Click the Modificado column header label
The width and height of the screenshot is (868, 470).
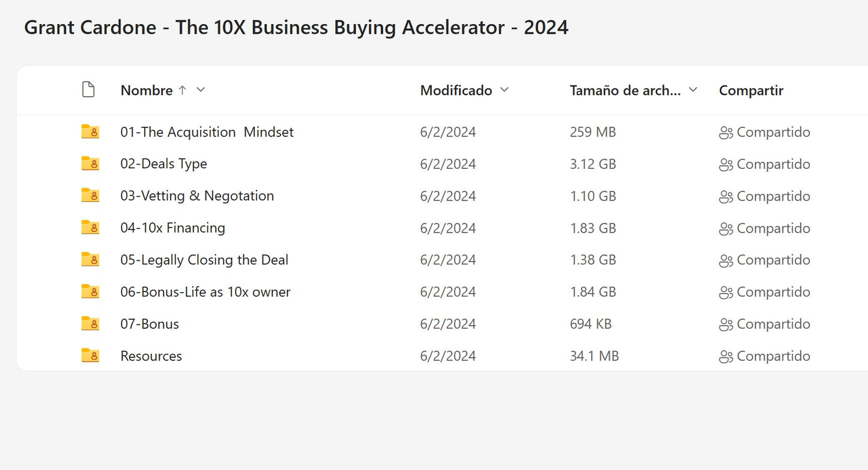click(456, 90)
